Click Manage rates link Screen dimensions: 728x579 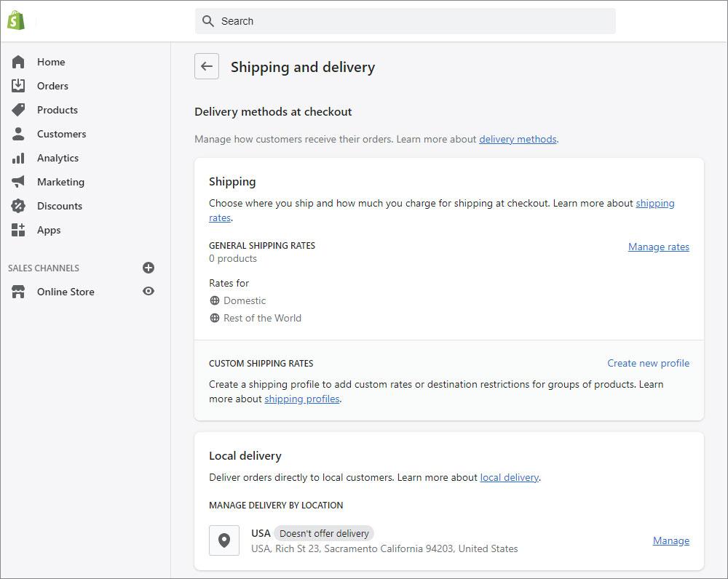(x=658, y=247)
